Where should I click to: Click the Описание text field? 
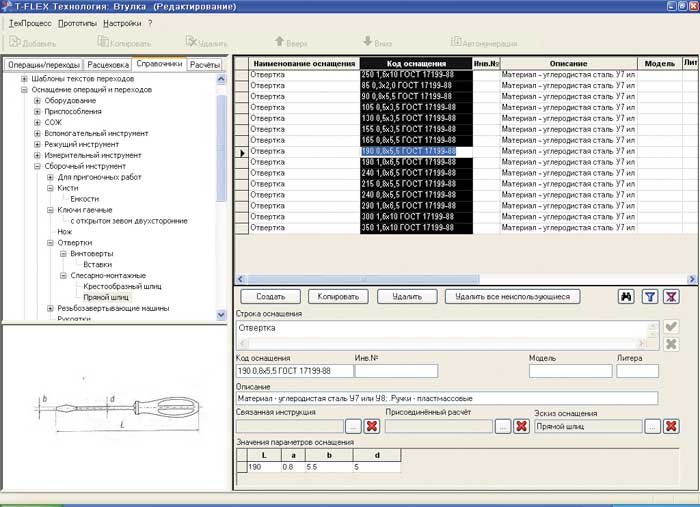pos(446,399)
